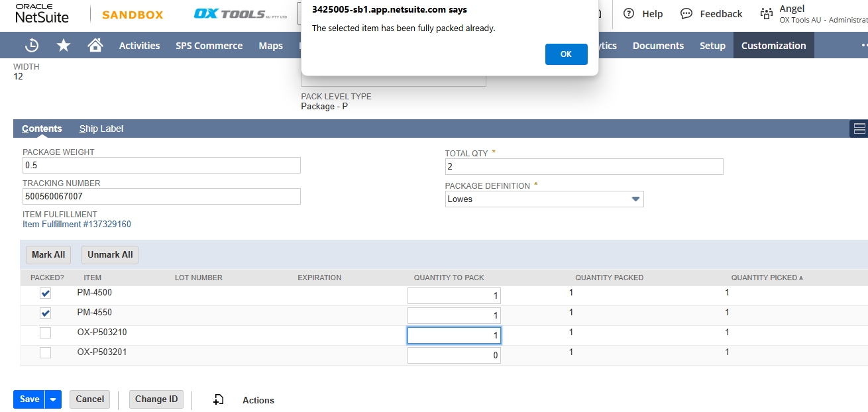Viewport: 868px width, 412px height.
Task: Click the Tracking Number input field
Action: (161, 196)
